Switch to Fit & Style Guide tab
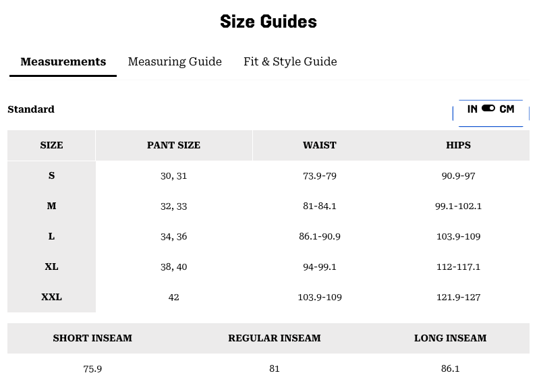 click(290, 61)
